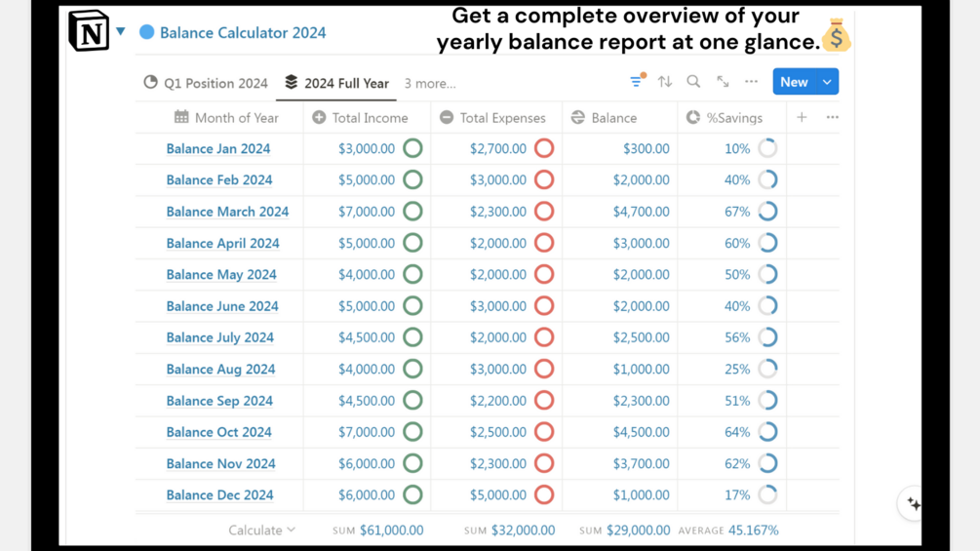The width and height of the screenshot is (980, 551).
Task: Click the 17% savings progress ring
Action: pos(768,494)
